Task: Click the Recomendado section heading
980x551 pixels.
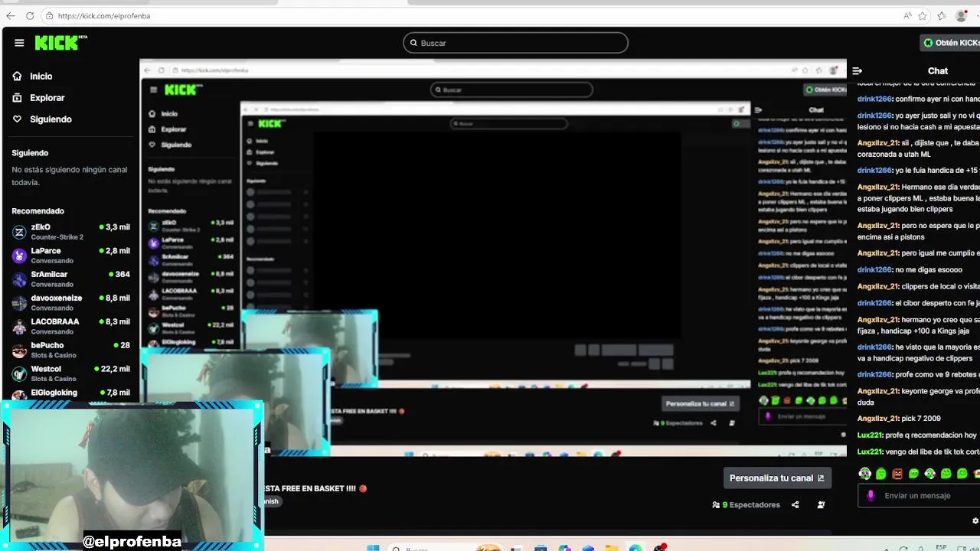Action: [38, 211]
